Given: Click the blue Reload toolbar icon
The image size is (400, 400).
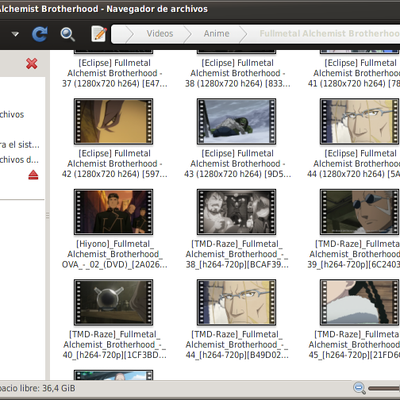Looking at the screenshot, I should click(40, 34).
